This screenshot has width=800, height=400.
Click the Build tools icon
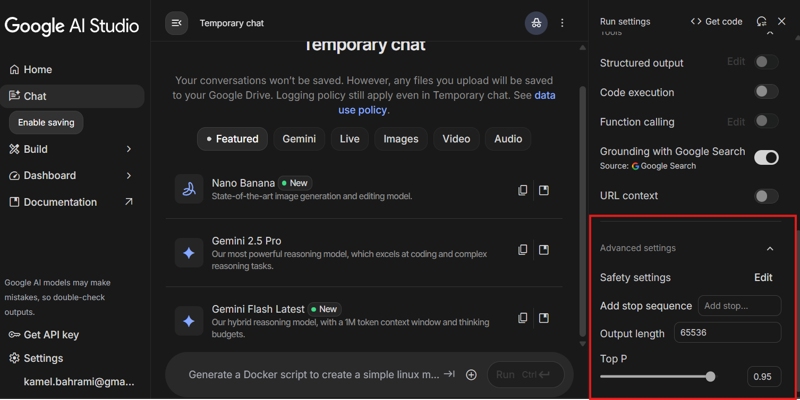pyautogui.click(x=14, y=149)
